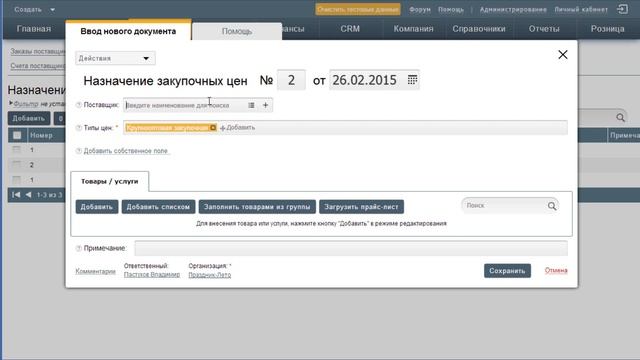Click the Добавить списком button
640x360 pixels.
pyautogui.click(x=158, y=207)
